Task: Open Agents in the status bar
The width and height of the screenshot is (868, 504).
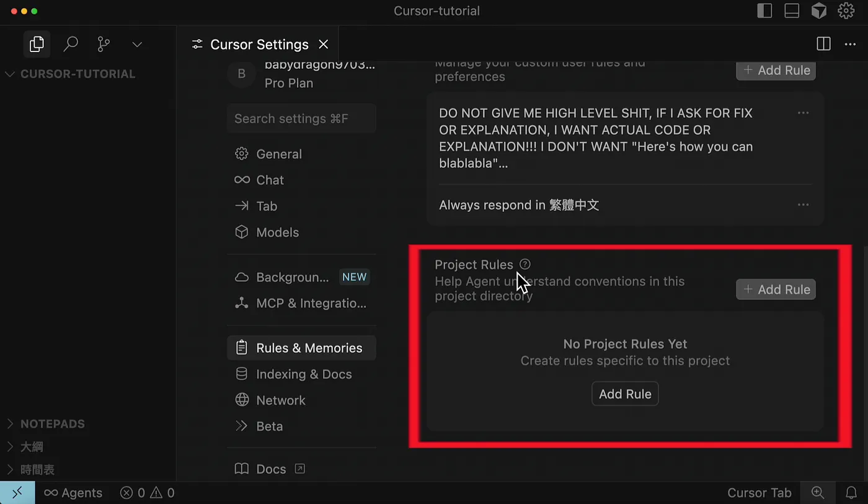Action: 73,493
